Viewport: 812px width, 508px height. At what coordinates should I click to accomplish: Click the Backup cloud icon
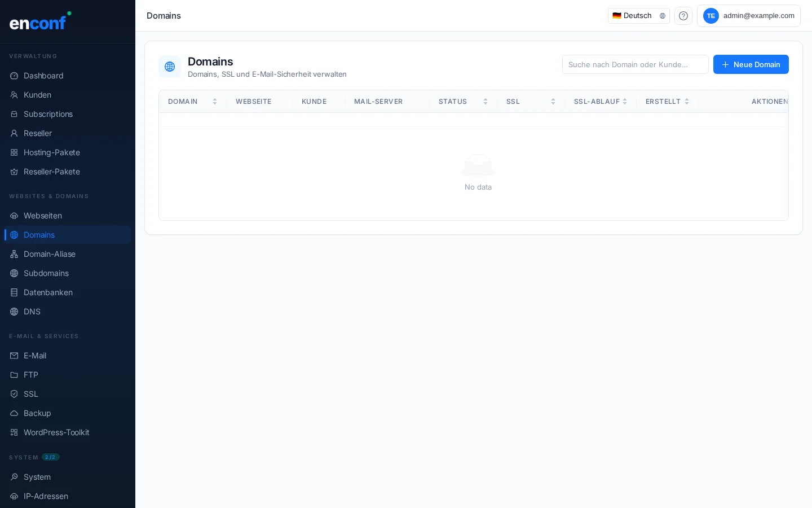pos(14,413)
